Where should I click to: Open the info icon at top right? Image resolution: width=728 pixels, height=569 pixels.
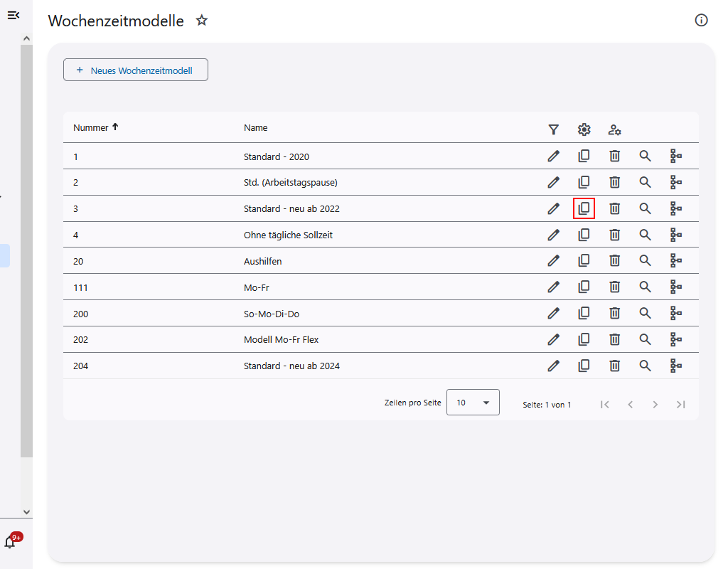[x=701, y=20]
